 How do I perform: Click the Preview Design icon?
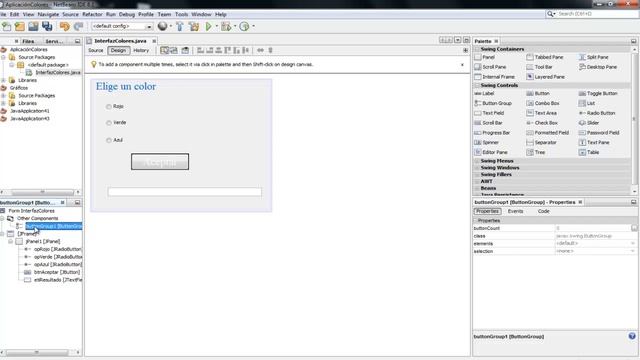185,50
